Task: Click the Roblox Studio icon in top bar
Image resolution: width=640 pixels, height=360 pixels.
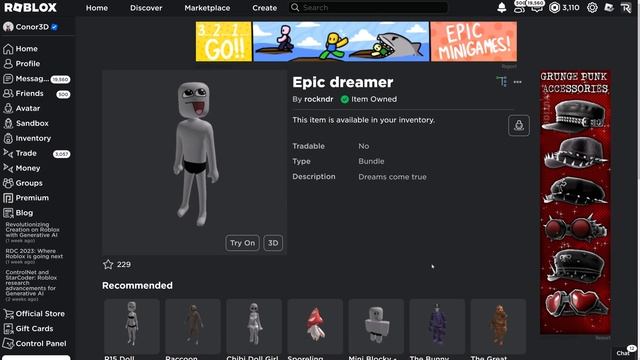Action: pos(609,7)
